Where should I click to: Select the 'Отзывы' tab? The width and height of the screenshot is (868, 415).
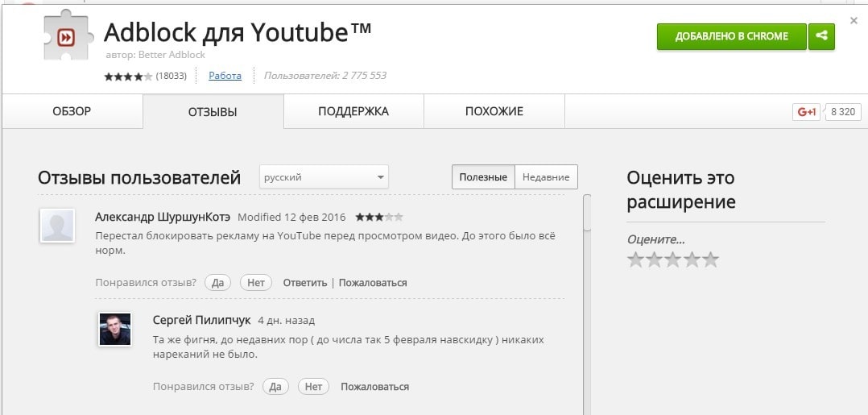[213, 112]
